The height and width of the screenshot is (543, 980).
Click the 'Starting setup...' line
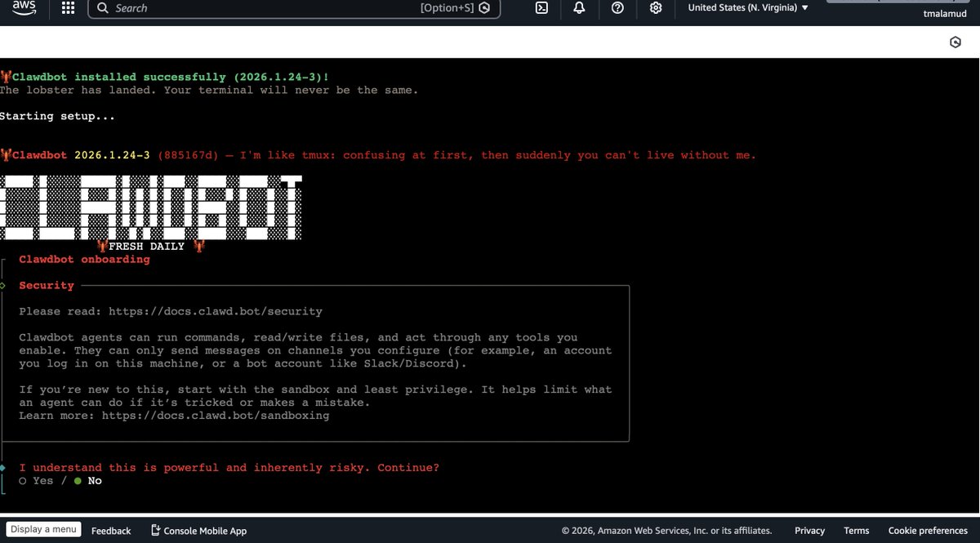click(57, 116)
